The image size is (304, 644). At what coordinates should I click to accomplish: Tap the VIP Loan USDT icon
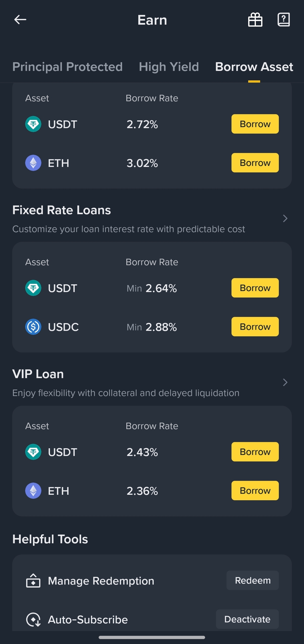[33, 452]
